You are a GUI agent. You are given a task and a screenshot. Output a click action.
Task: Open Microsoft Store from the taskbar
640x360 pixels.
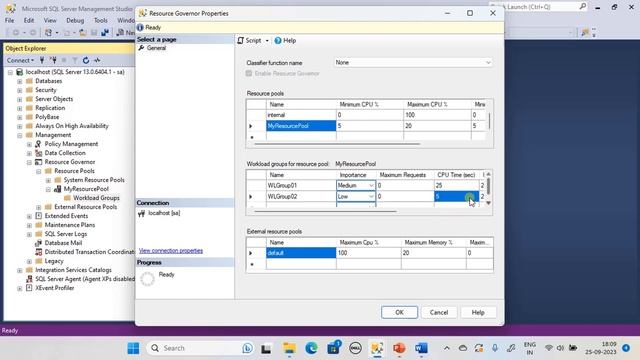click(333, 348)
